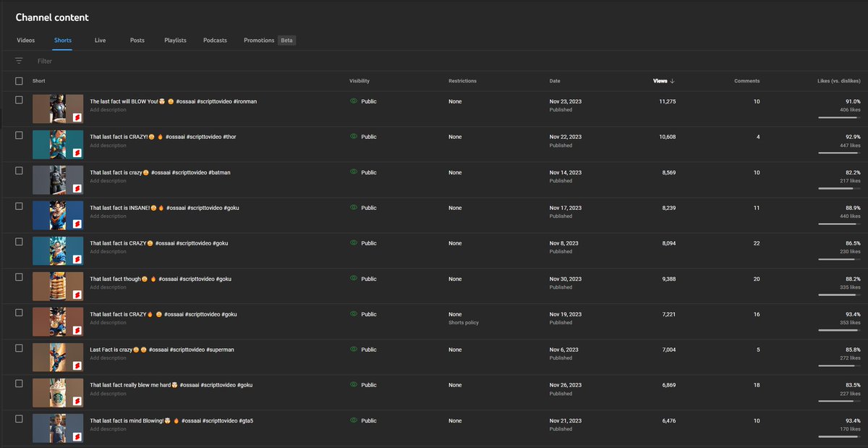This screenshot has height=448, width=868.
Task: Click the 11,275 views count
Action: point(667,101)
